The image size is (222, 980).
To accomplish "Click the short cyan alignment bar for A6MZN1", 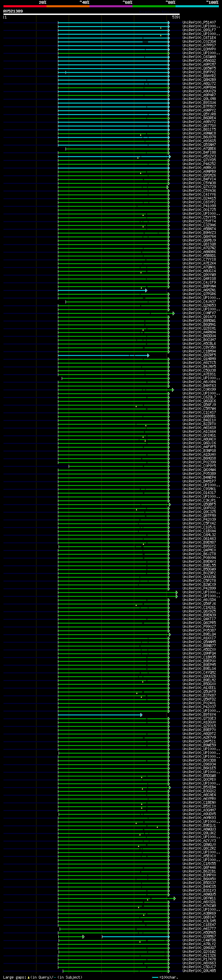I will (102, 290).
